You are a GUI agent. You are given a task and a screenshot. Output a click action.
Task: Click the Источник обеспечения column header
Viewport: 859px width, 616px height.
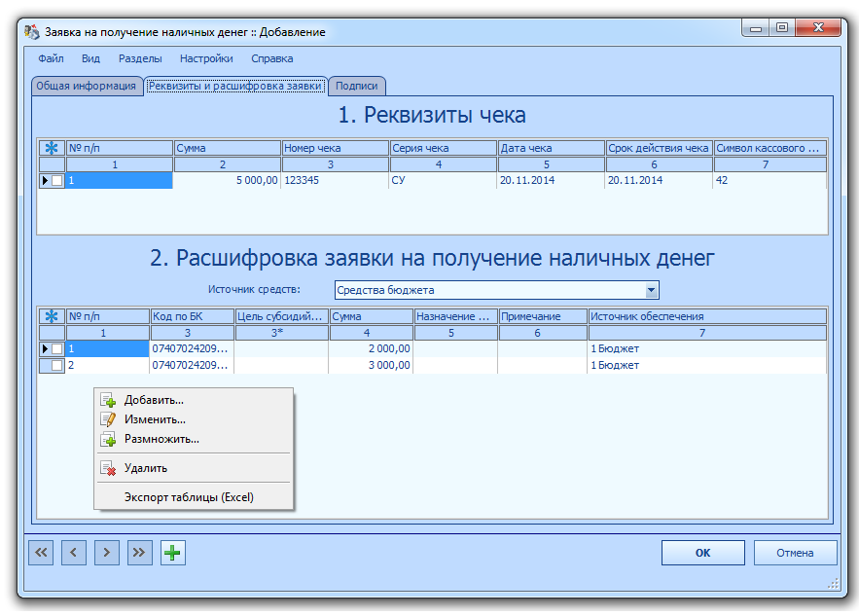[x=706, y=316]
